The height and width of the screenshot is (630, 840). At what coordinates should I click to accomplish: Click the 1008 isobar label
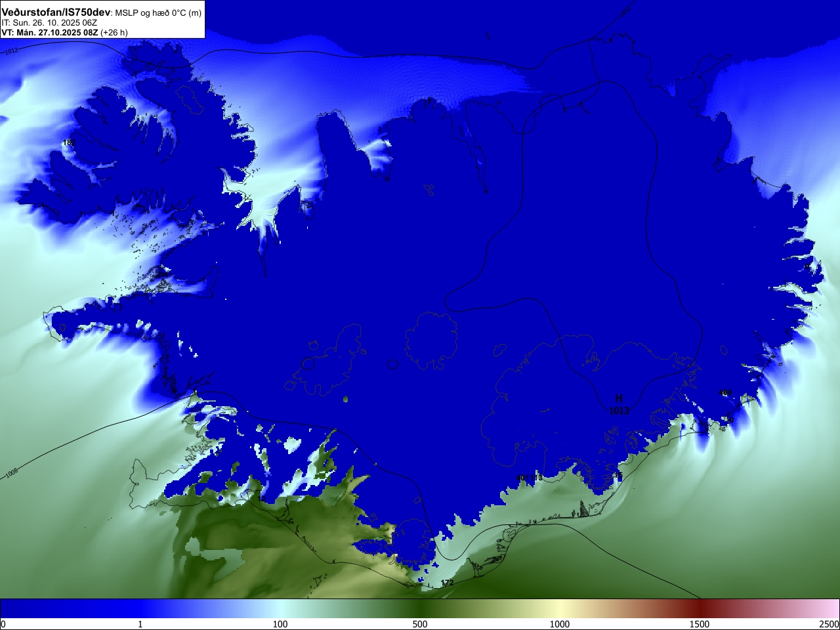[x=12, y=472]
